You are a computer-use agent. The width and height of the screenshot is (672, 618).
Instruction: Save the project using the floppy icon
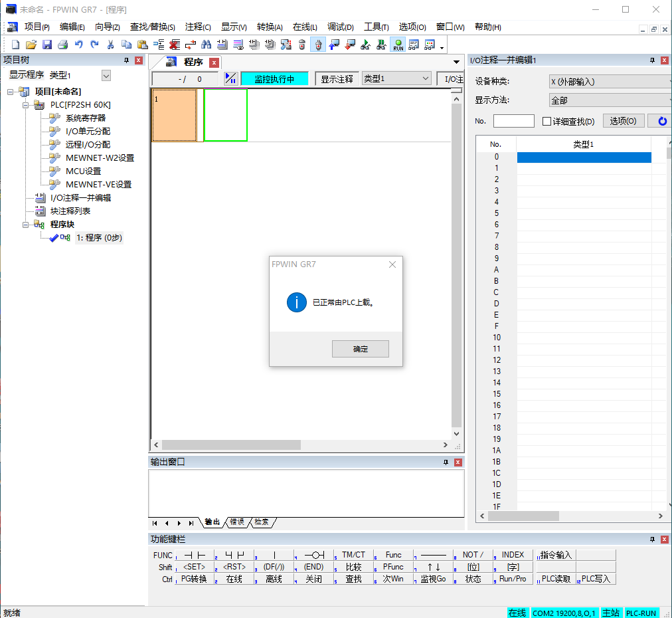[46, 45]
